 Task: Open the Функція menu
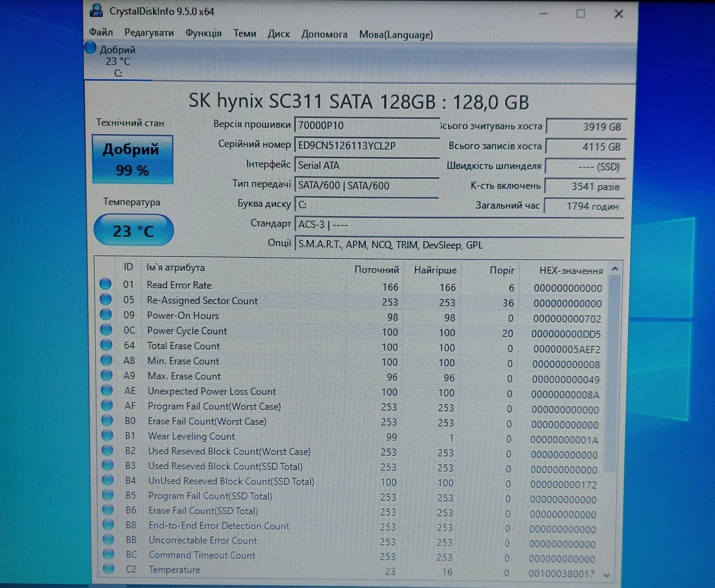204,33
